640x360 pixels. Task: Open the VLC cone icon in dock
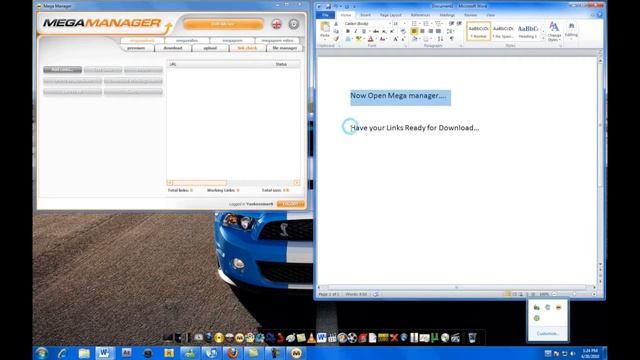pos(311,338)
